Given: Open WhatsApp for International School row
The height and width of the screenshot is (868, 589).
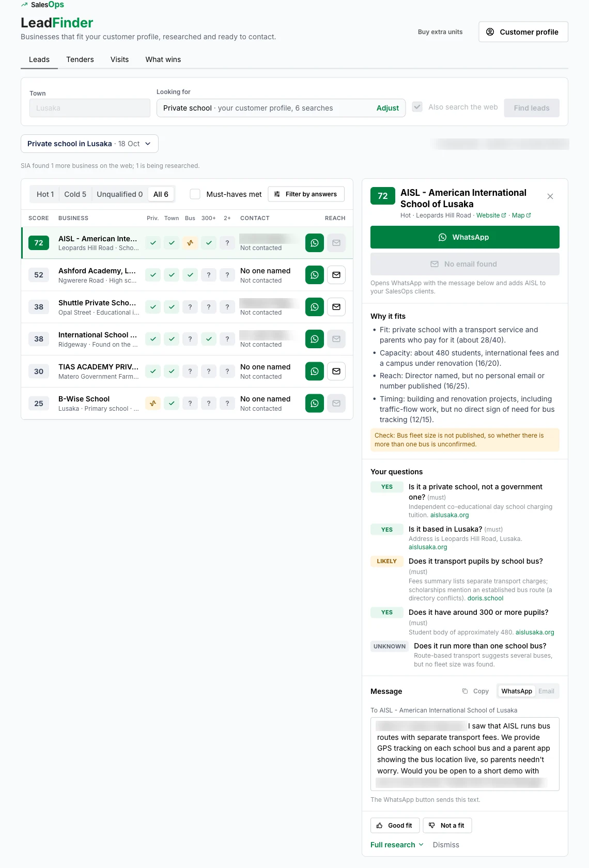Looking at the screenshot, I should pyautogui.click(x=314, y=339).
